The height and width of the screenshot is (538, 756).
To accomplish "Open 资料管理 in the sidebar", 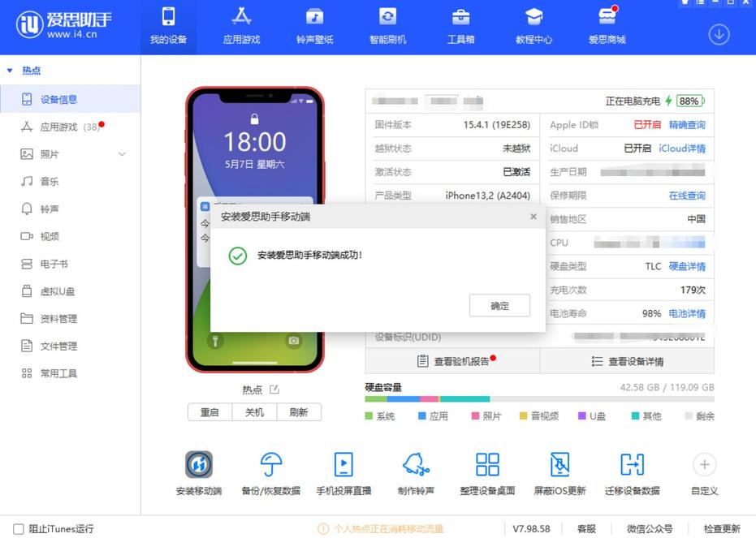I will (x=71, y=319).
